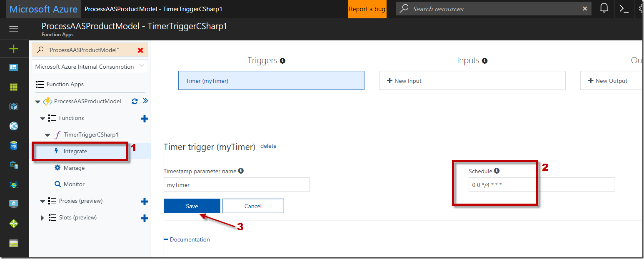
Task: Expand the Slots (preview) node
Action: pyautogui.click(x=42, y=218)
